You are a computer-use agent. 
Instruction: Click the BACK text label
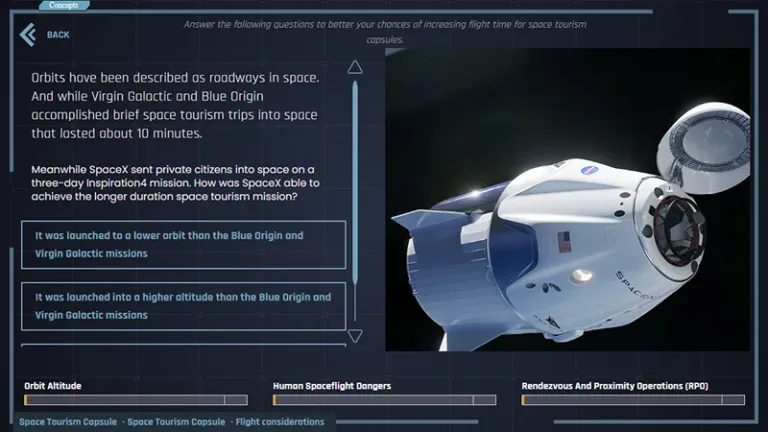point(58,35)
